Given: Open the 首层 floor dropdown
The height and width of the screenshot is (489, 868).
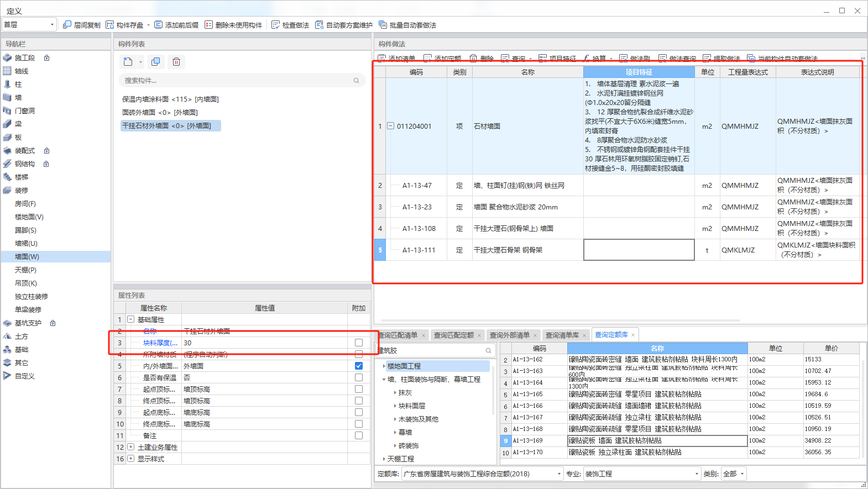Looking at the screenshot, I should 29,25.
